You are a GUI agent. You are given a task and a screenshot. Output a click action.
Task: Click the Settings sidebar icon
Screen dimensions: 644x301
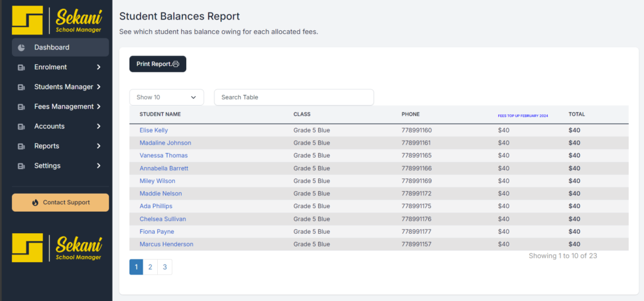tap(21, 167)
